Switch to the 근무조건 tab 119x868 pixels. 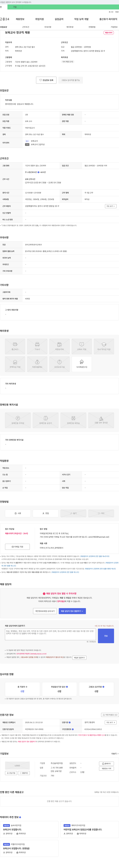26,27
